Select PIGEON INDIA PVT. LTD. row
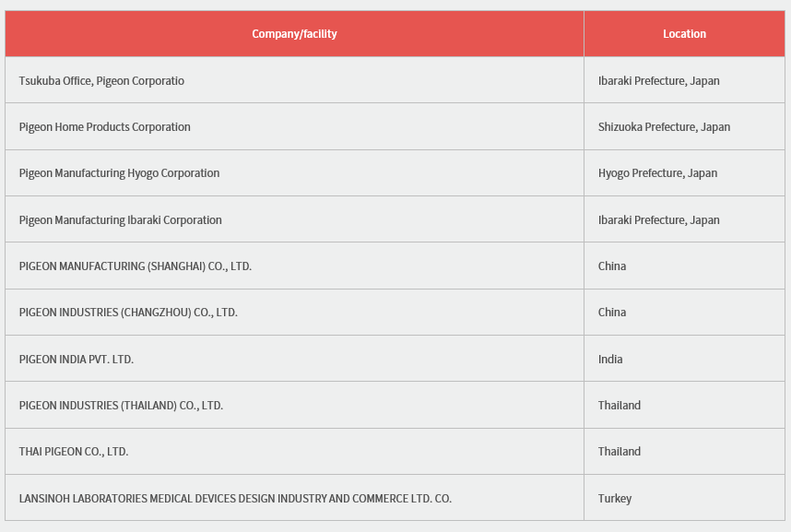This screenshot has height=532, width=791. (x=77, y=360)
